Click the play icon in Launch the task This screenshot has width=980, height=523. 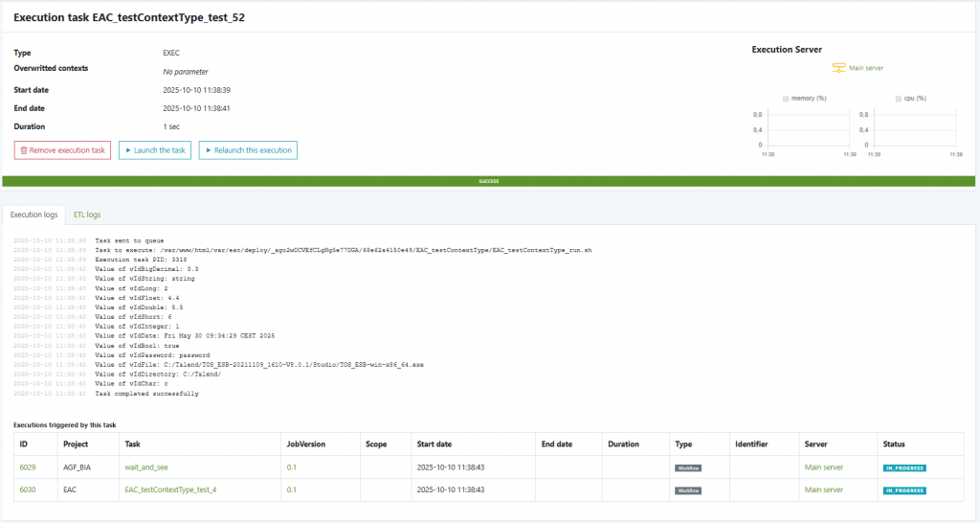tap(128, 150)
